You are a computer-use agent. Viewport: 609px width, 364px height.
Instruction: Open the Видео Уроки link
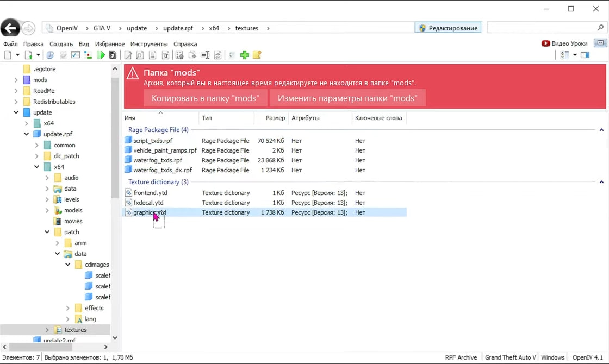pos(569,43)
